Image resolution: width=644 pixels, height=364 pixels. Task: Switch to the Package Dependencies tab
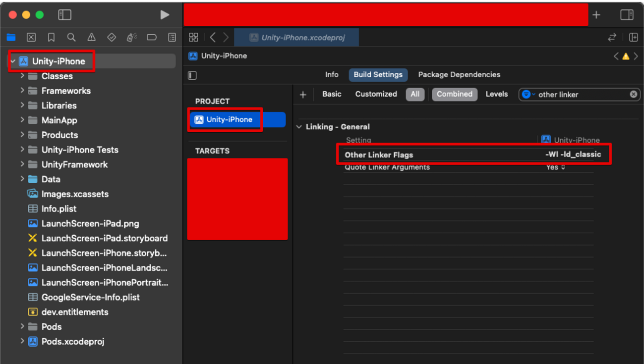click(459, 75)
